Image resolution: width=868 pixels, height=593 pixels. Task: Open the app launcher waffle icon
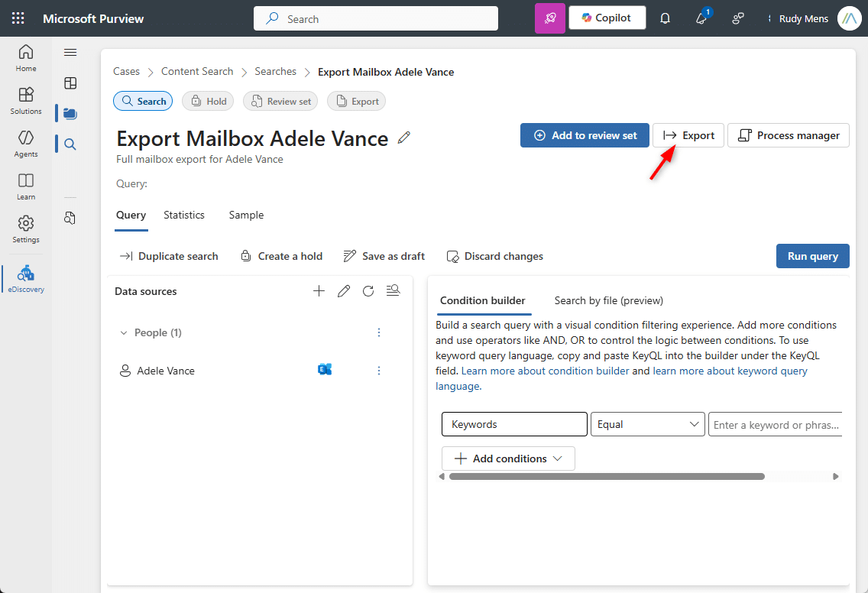18,18
